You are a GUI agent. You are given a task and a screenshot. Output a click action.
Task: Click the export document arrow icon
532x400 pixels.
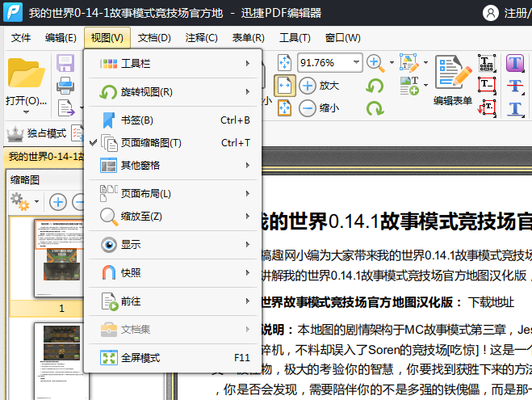(66, 108)
